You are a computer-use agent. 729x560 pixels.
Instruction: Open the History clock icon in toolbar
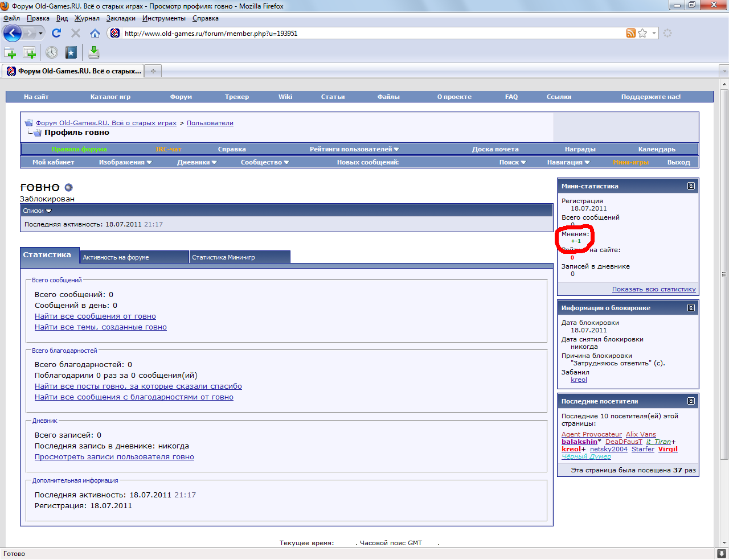point(52,53)
